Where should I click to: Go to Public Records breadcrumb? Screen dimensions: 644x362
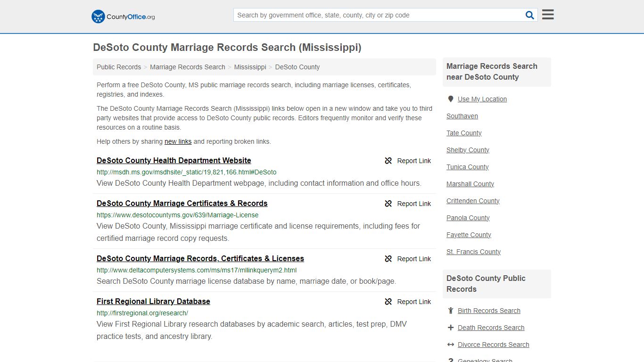(x=119, y=67)
